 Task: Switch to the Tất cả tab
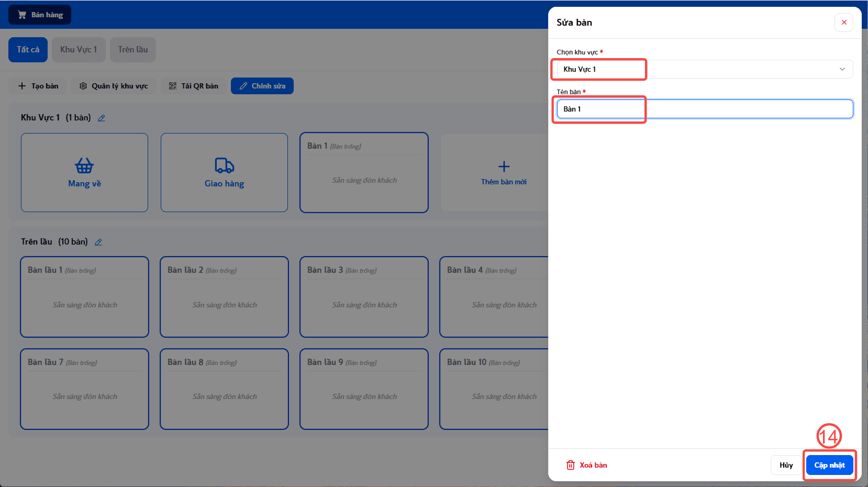28,50
